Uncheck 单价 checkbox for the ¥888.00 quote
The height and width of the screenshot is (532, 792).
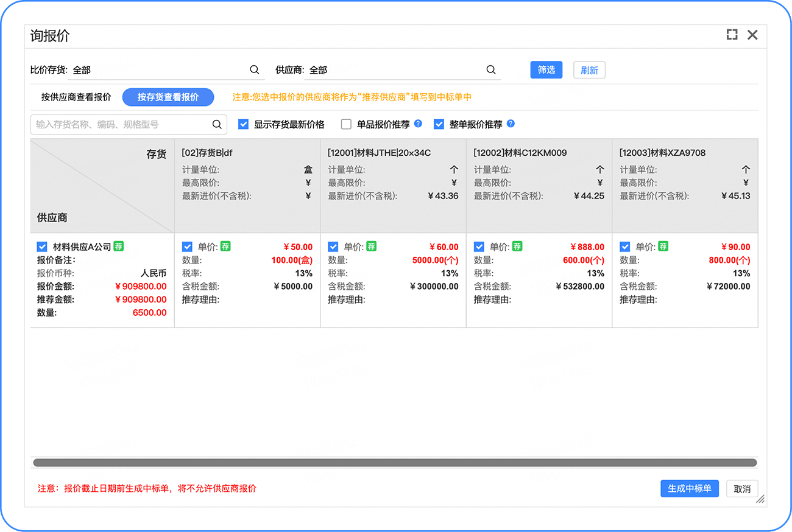point(479,247)
